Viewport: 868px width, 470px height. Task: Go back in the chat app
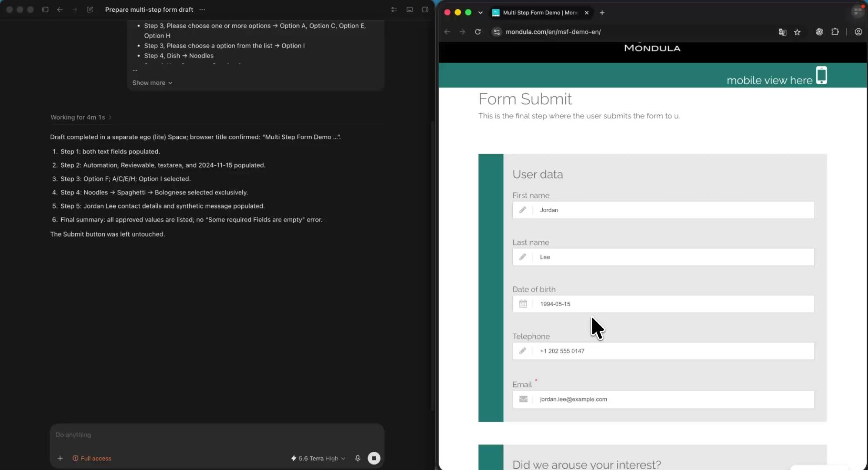coord(60,10)
